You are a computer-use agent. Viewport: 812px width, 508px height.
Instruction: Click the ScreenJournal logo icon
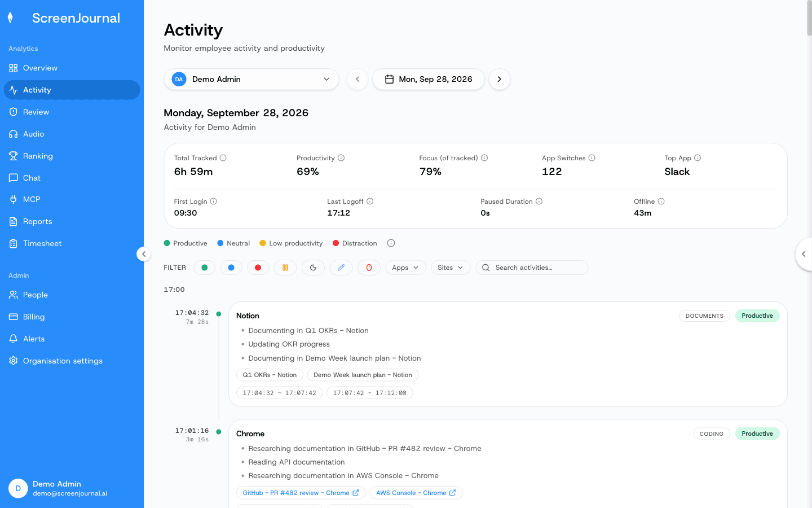point(10,18)
